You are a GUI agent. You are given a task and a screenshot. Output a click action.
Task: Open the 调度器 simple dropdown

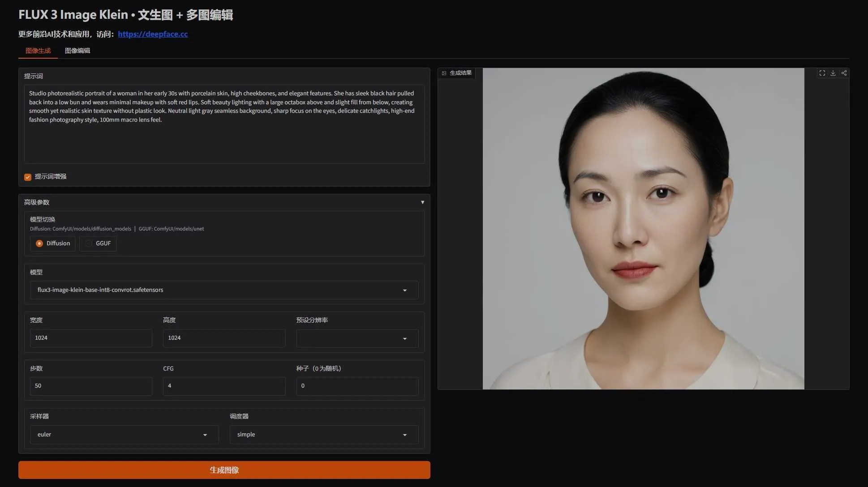pos(324,435)
